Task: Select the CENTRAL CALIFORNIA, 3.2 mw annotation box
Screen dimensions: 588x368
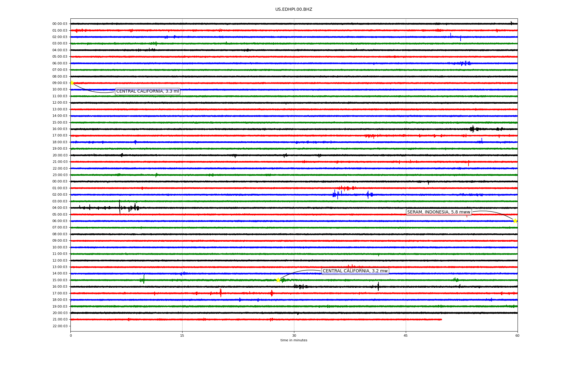Action: (355, 271)
